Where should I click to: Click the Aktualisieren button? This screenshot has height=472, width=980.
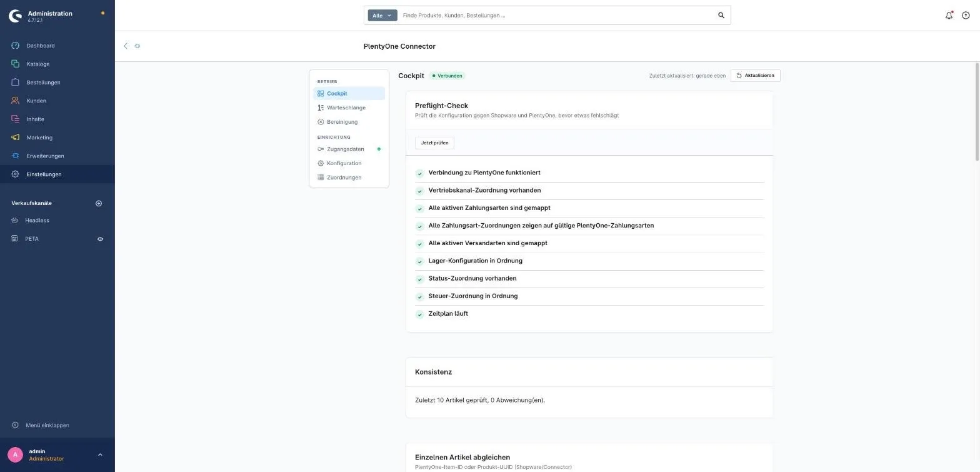755,76
